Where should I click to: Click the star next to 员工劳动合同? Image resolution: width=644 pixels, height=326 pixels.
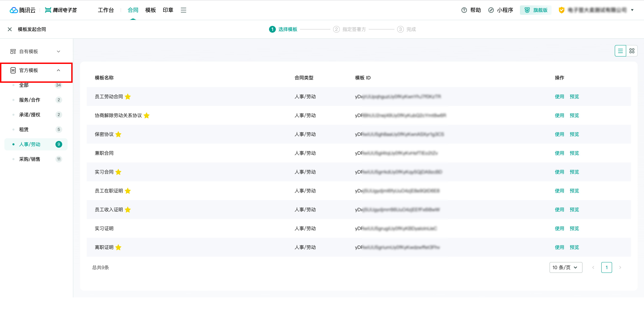(128, 97)
